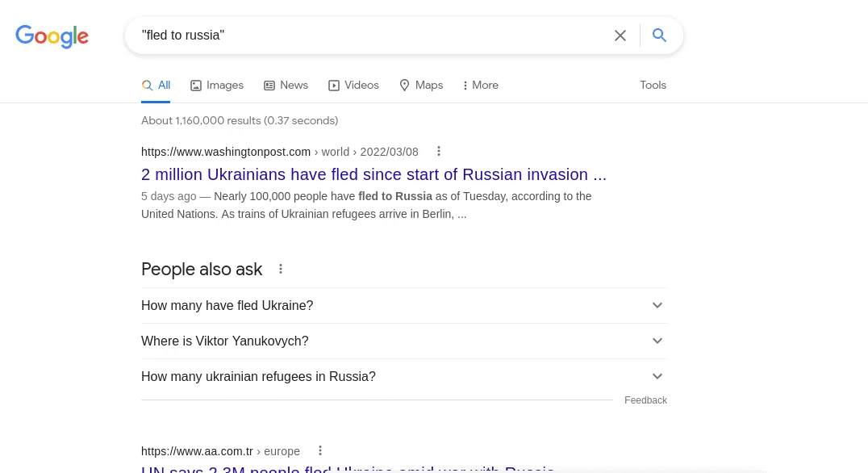Image resolution: width=868 pixels, height=473 pixels.
Task: Open options dots beside Washington Post result
Action: pyautogui.click(x=438, y=151)
